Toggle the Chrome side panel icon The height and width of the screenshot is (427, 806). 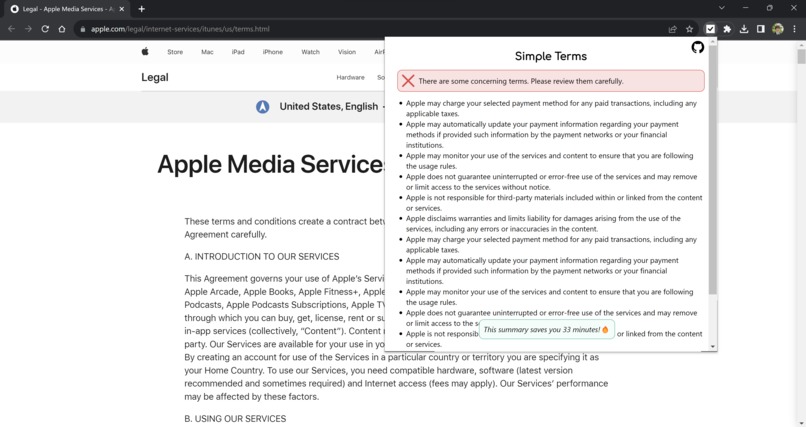click(761, 29)
